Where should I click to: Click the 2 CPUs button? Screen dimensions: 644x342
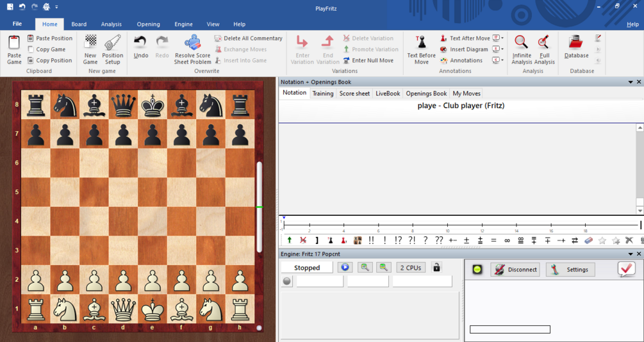click(411, 268)
